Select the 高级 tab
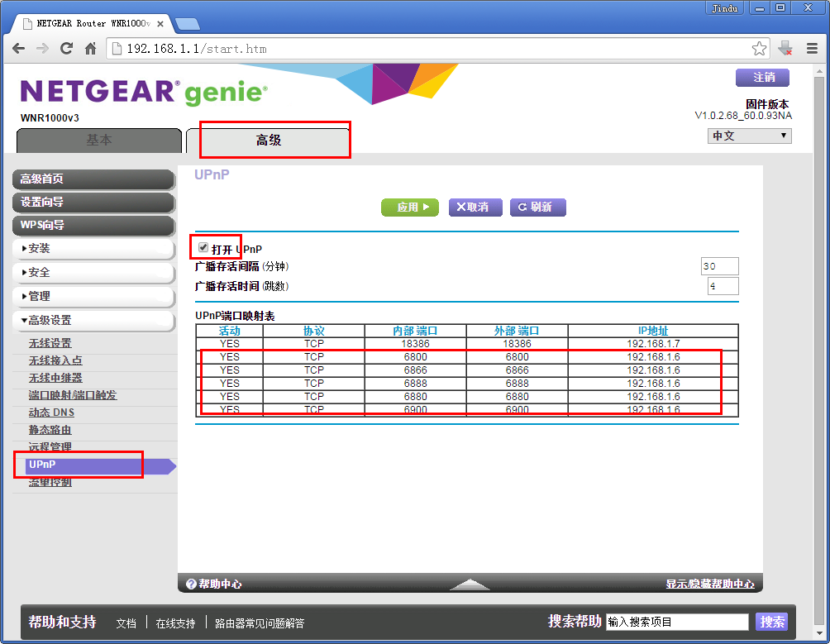 tap(269, 141)
